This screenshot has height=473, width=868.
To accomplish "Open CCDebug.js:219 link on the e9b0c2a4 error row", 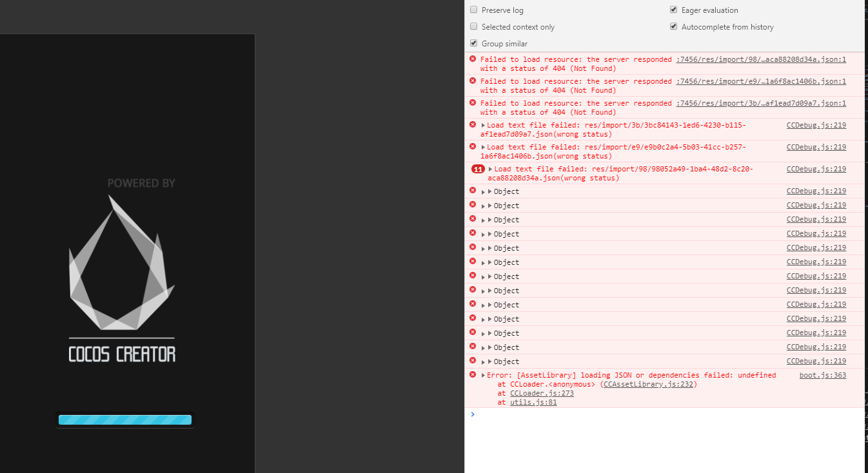I will click(816, 147).
